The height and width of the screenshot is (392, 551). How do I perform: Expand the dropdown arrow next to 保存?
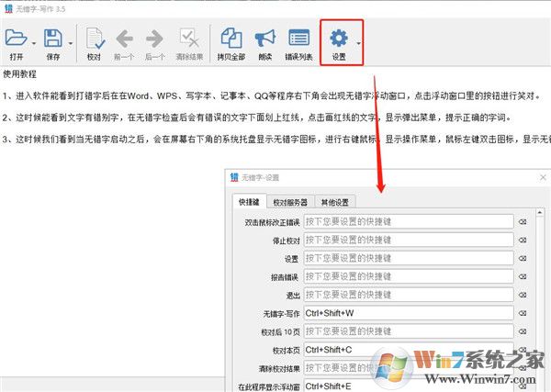(71, 43)
